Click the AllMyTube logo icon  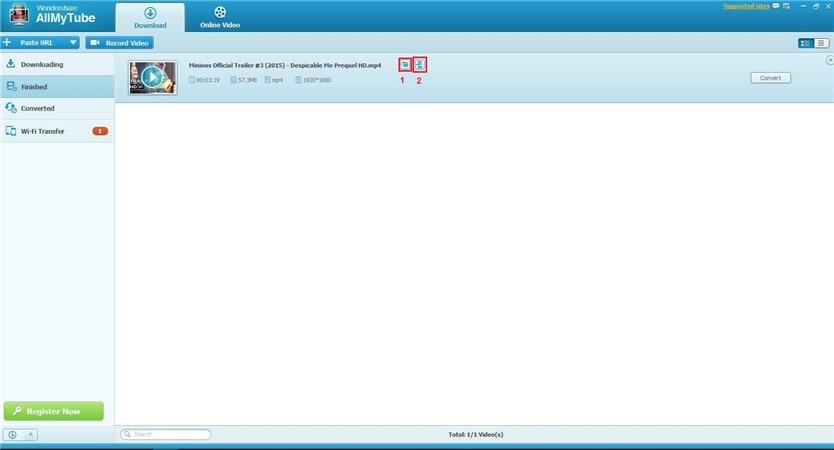point(18,15)
